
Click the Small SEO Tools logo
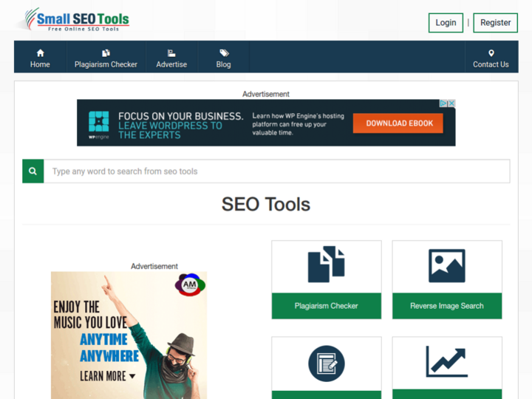click(x=77, y=20)
